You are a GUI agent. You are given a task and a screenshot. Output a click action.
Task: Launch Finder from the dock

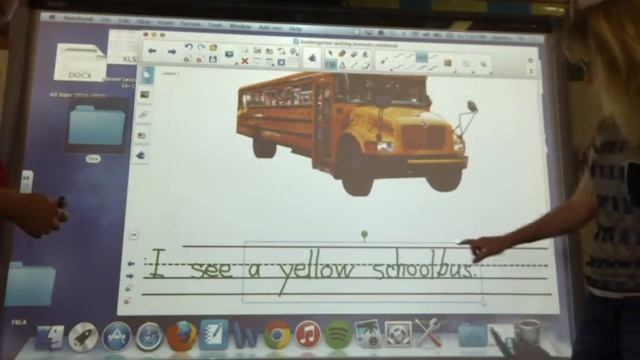tap(50, 337)
